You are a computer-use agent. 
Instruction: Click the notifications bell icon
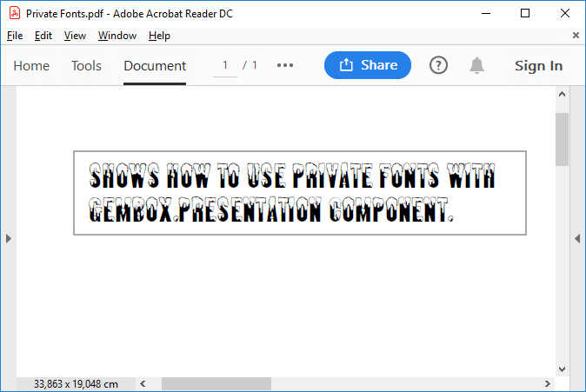pyautogui.click(x=476, y=65)
